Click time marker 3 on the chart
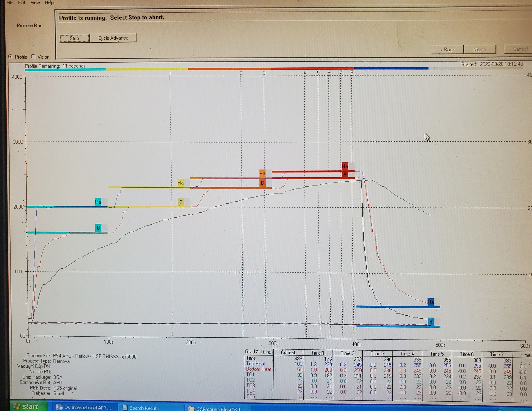Viewport: 532px width, 411px height. (x=264, y=73)
